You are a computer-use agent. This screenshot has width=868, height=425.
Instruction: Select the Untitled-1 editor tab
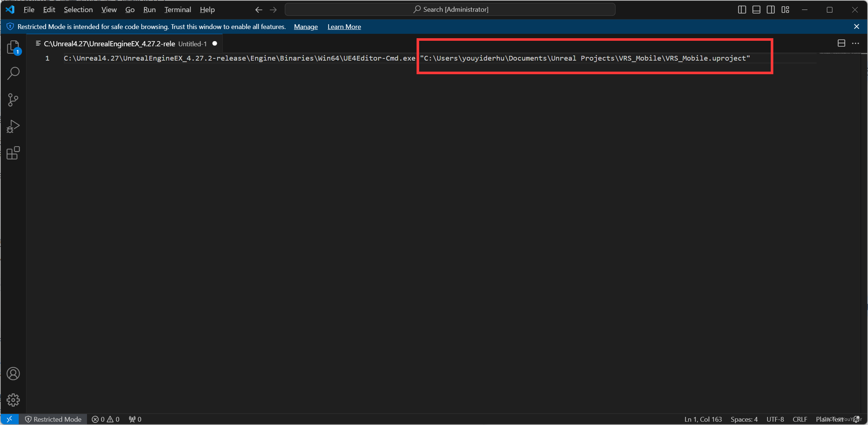[x=192, y=43]
